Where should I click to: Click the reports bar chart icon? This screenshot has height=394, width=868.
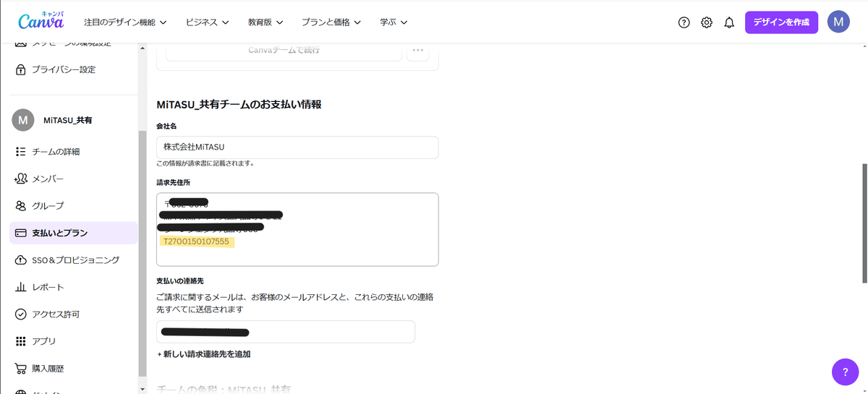click(21, 287)
